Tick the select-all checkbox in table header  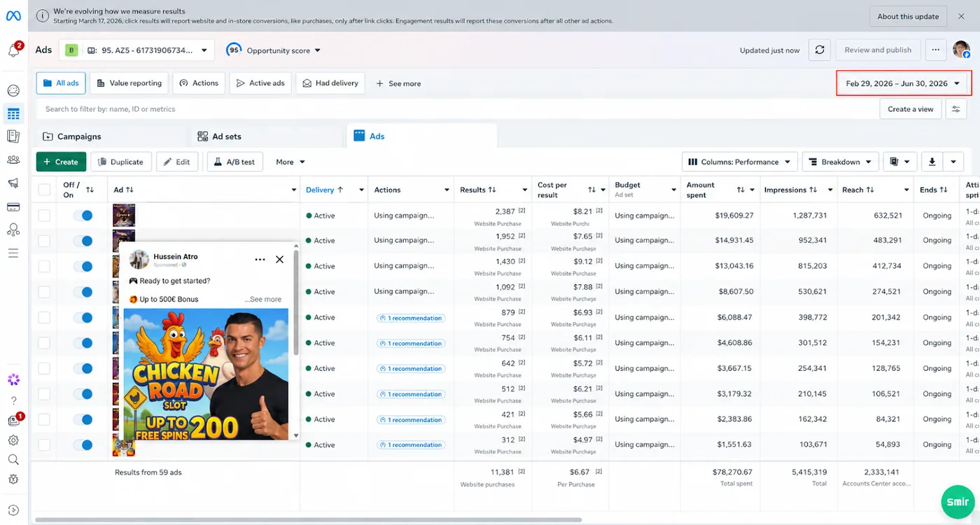(x=44, y=190)
